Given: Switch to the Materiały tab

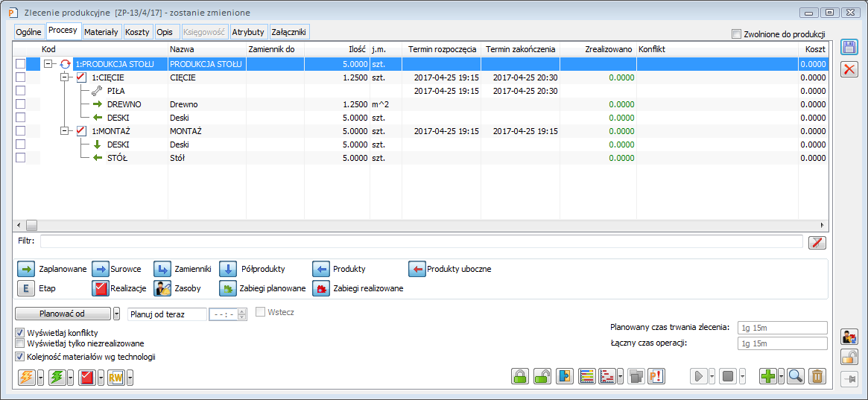Looking at the screenshot, I should [x=101, y=32].
